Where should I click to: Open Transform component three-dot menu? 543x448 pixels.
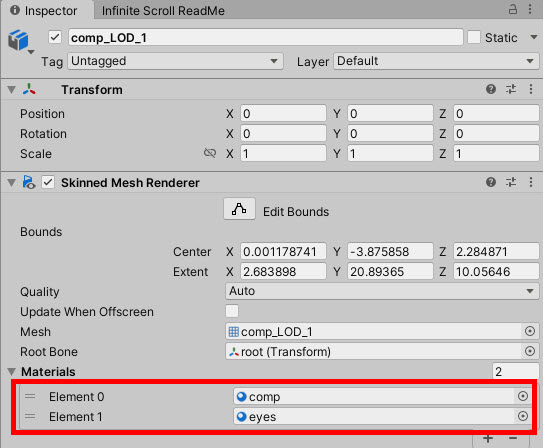(x=531, y=89)
